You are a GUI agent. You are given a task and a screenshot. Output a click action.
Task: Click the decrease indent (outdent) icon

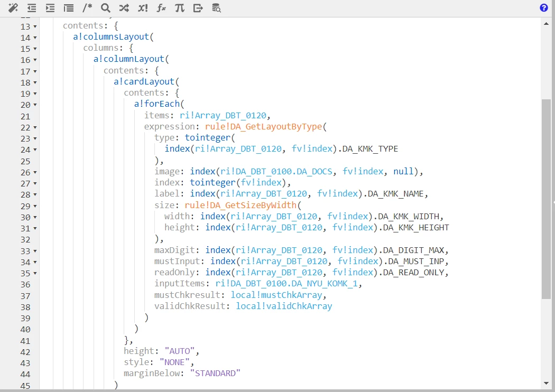(x=32, y=8)
